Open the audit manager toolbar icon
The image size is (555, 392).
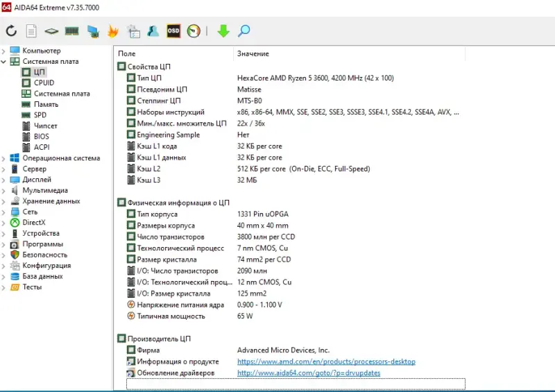pyautogui.click(x=133, y=31)
